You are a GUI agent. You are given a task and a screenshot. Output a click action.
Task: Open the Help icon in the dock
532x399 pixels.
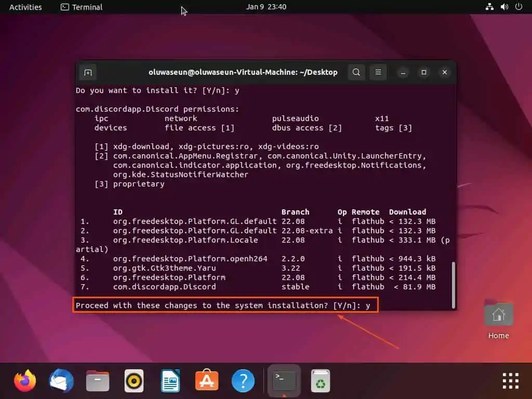pos(243,381)
